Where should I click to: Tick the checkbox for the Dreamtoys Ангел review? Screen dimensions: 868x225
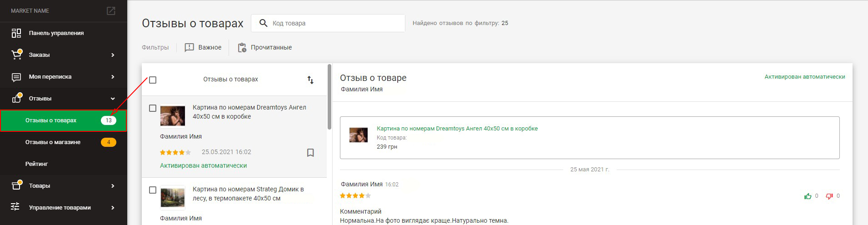(153, 108)
